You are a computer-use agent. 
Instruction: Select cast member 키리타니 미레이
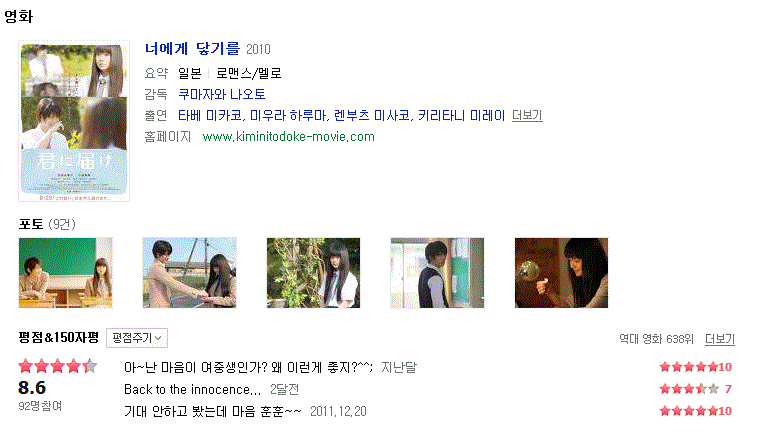tap(461, 116)
